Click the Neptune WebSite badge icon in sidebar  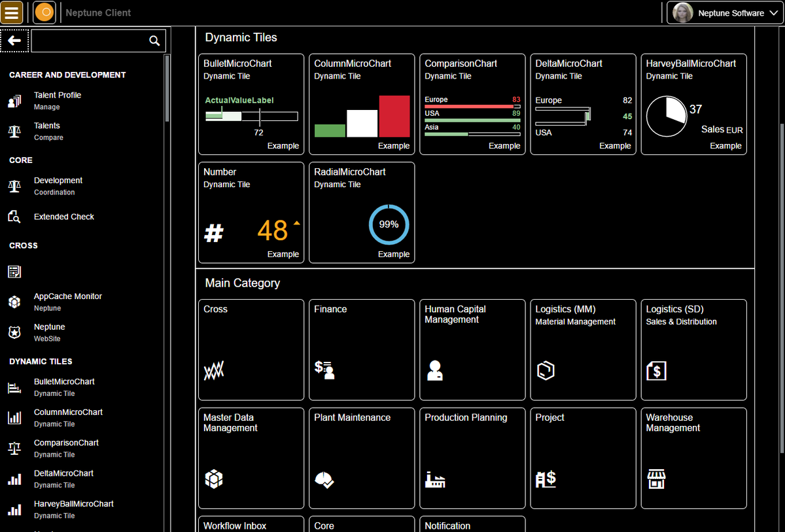[x=14, y=332]
